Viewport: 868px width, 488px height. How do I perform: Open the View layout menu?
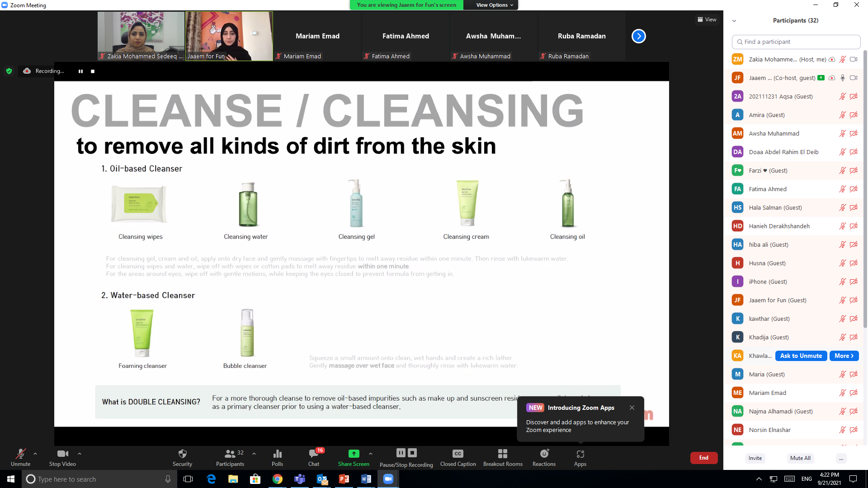[x=707, y=19]
